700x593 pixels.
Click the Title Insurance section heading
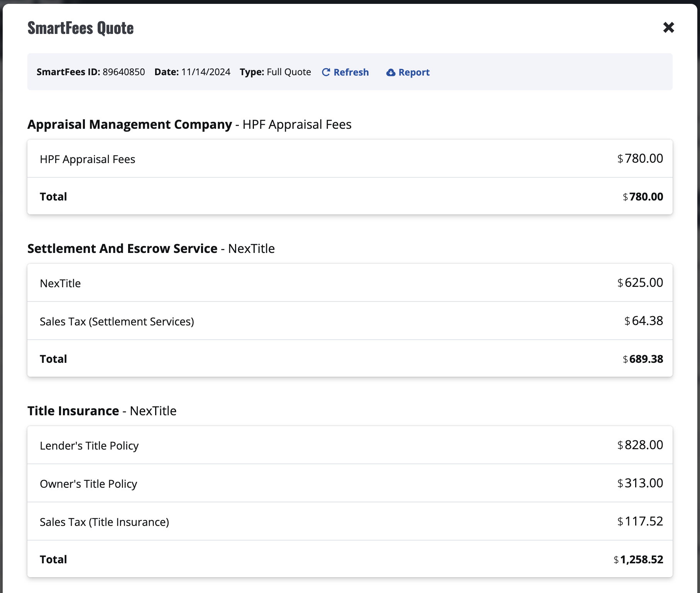(73, 411)
